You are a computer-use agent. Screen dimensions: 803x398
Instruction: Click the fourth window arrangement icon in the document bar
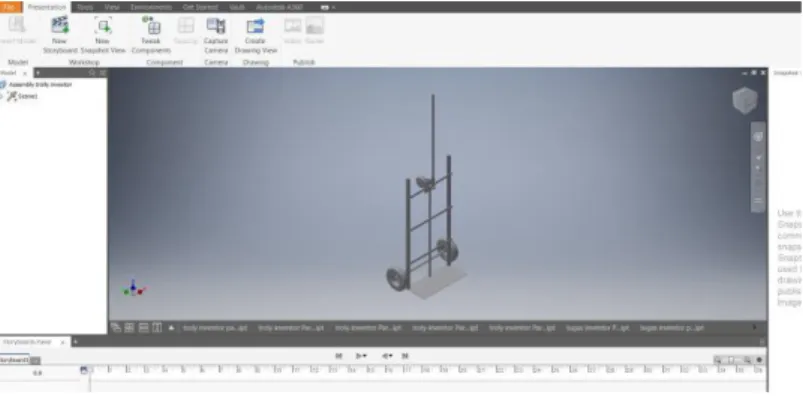[x=157, y=328]
